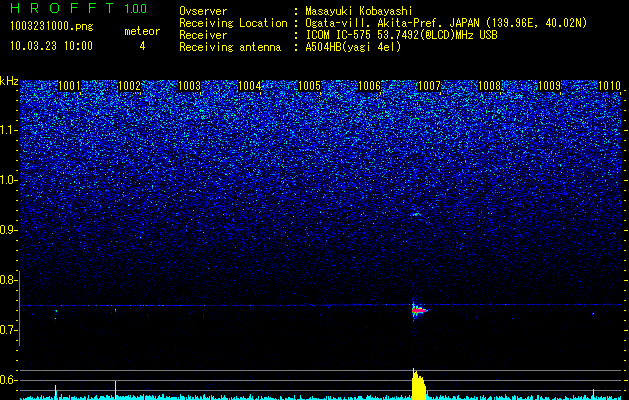Click time marker 1003
This screenshot has height=400, width=629.
[x=189, y=86]
